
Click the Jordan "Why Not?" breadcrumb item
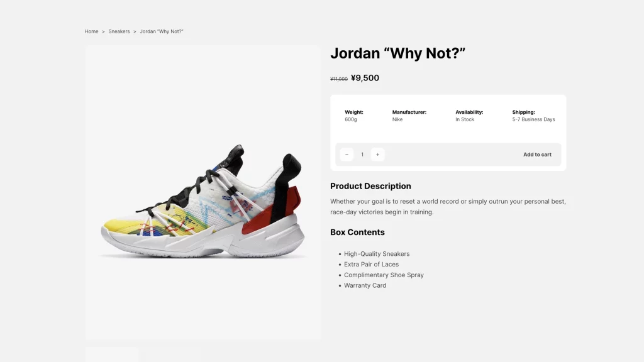click(162, 31)
